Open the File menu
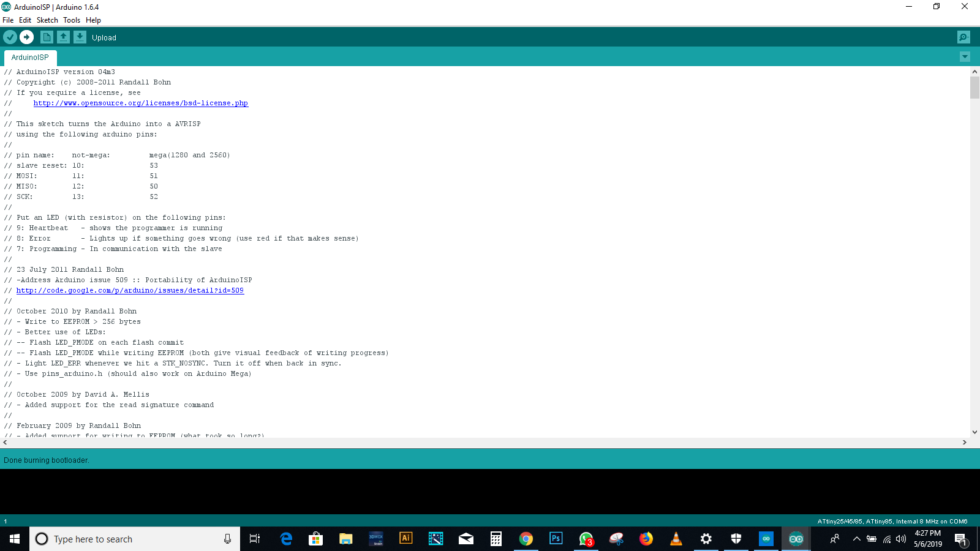This screenshot has height=551, width=980. [x=8, y=20]
